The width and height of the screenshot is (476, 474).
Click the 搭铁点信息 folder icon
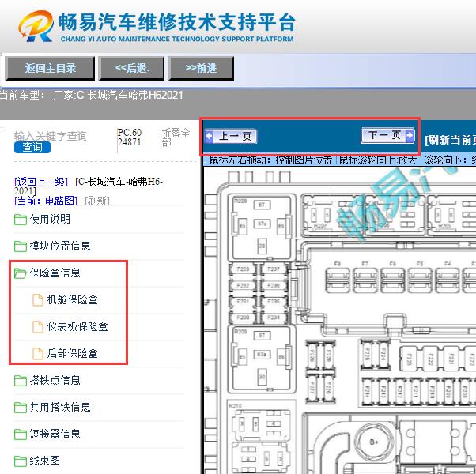click(21, 381)
